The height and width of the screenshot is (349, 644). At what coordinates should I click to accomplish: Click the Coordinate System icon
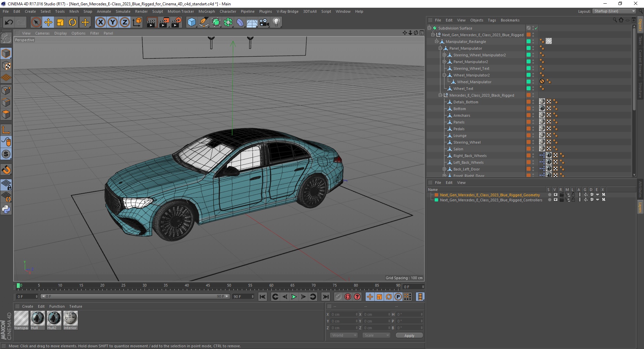pyautogui.click(x=137, y=22)
